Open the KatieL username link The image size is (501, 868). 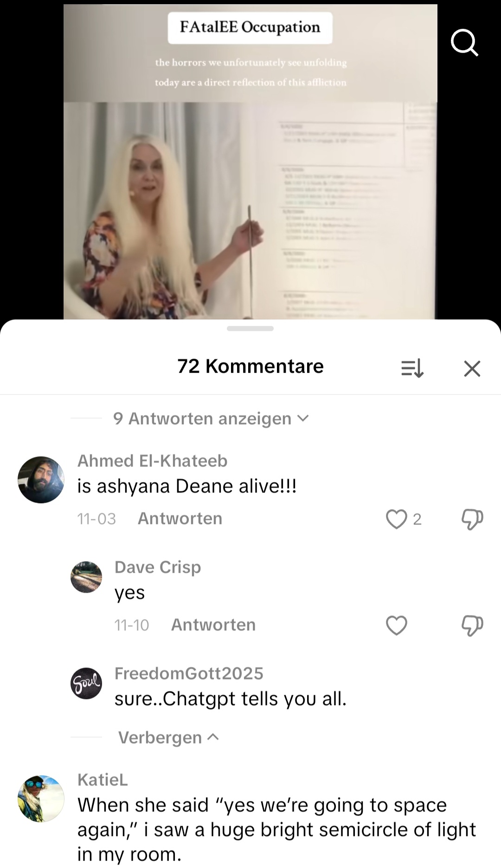click(103, 780)
